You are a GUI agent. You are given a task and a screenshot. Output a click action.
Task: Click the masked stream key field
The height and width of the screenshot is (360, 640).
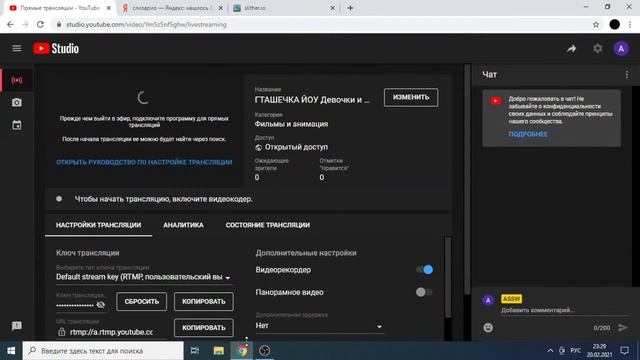[75, 305]
